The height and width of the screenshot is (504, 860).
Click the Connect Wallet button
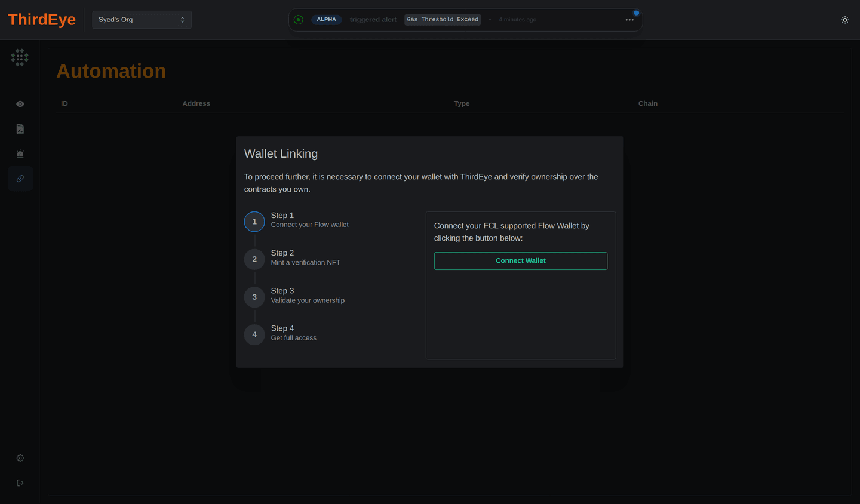[521, 261]
